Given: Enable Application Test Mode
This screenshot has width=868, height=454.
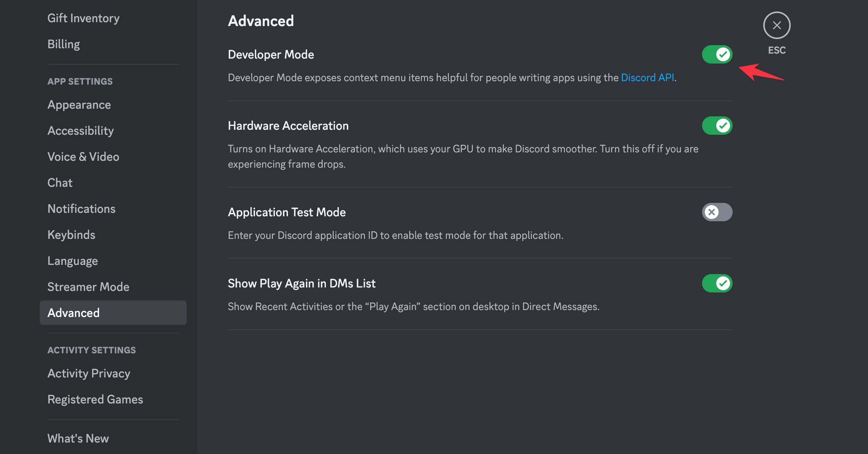Looking at the screenshot, I should coord(717,212).
